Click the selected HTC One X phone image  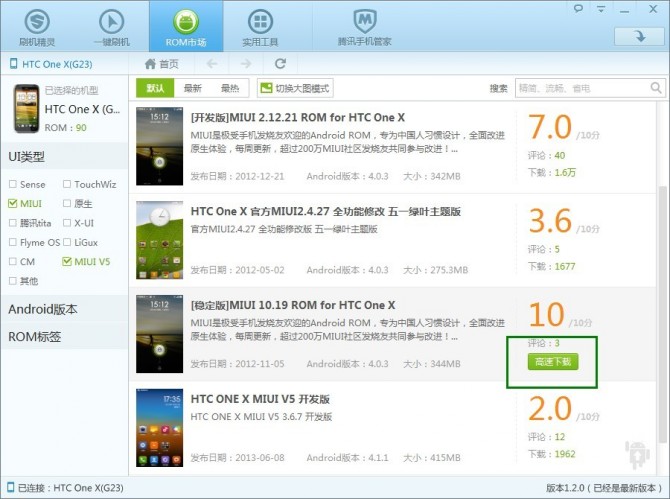click(x=26, y=109)
